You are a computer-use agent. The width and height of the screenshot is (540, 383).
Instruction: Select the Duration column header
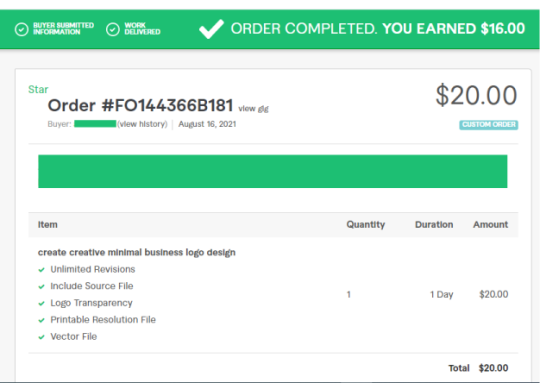(434, 225)
